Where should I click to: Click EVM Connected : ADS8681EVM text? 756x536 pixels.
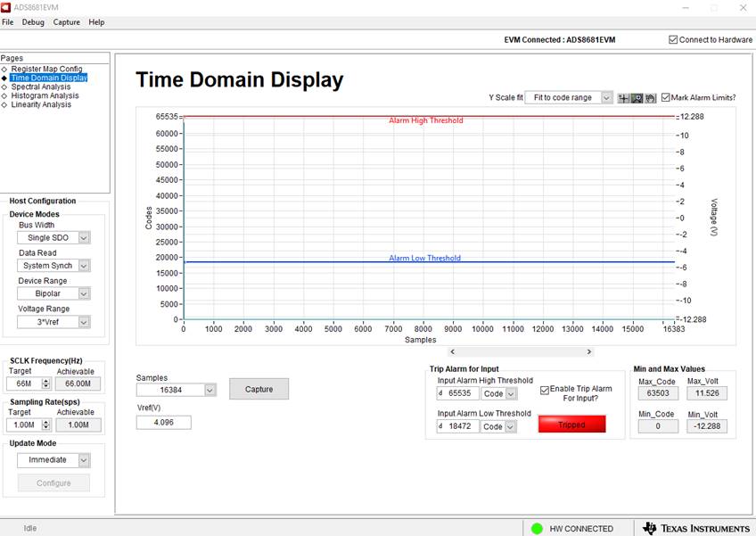pyautogui.click(x=559, y=39)
